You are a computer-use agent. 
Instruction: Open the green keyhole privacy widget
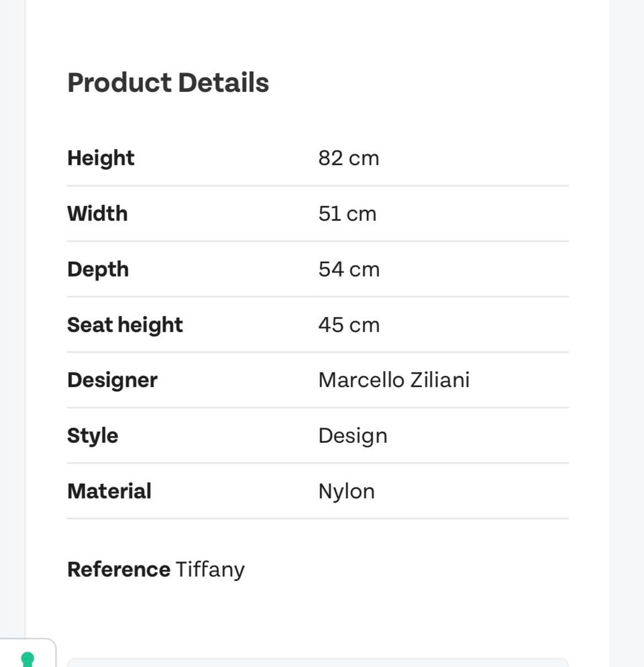click(28, 657)
